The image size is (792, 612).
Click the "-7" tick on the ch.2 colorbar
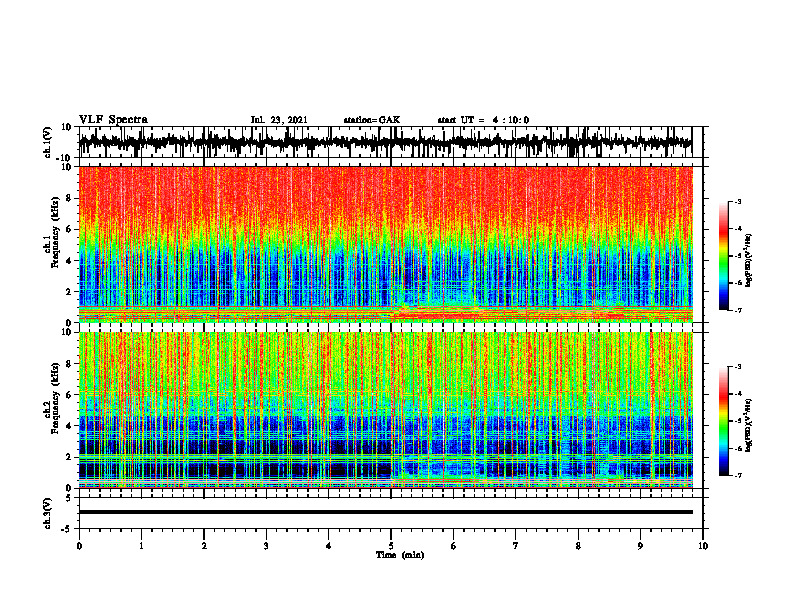coord(737,476)
